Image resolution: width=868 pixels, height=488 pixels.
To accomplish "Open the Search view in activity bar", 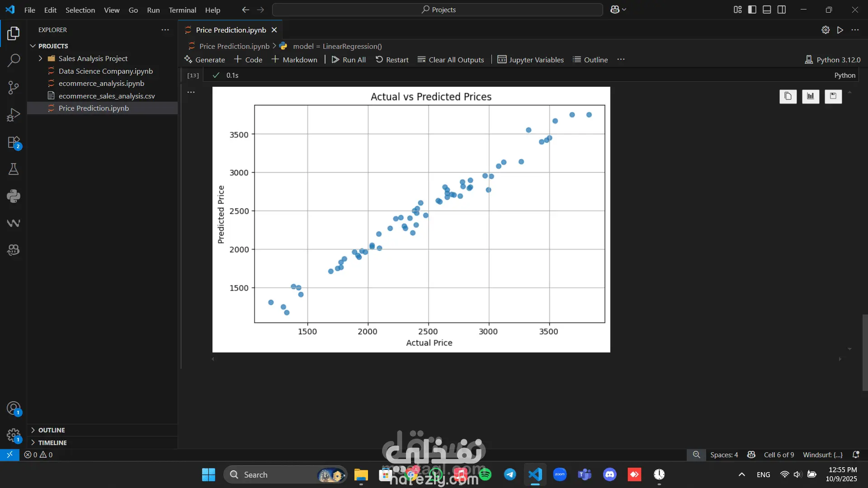I will click(x=14, y=60).
